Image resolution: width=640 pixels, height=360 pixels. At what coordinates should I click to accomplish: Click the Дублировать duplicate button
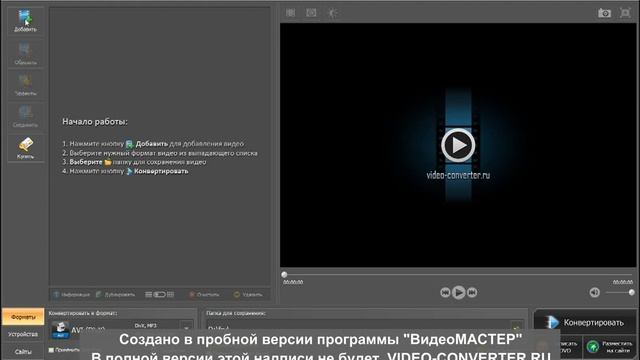click(116, 294)
